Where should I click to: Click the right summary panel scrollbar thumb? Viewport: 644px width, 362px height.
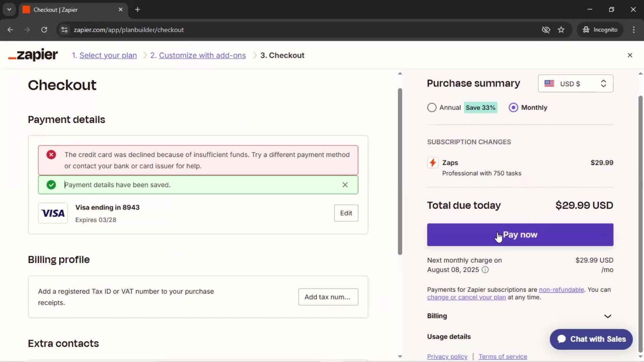point(640,224)
